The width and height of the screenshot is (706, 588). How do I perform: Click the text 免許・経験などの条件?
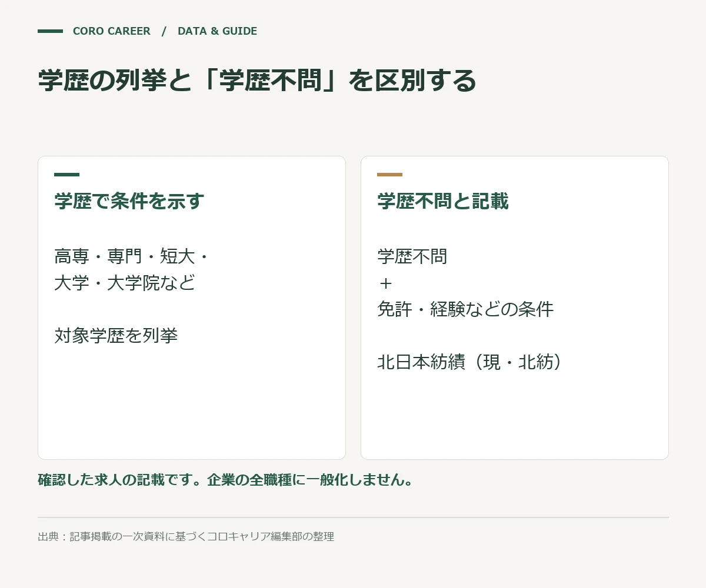(x=465, y=309)
